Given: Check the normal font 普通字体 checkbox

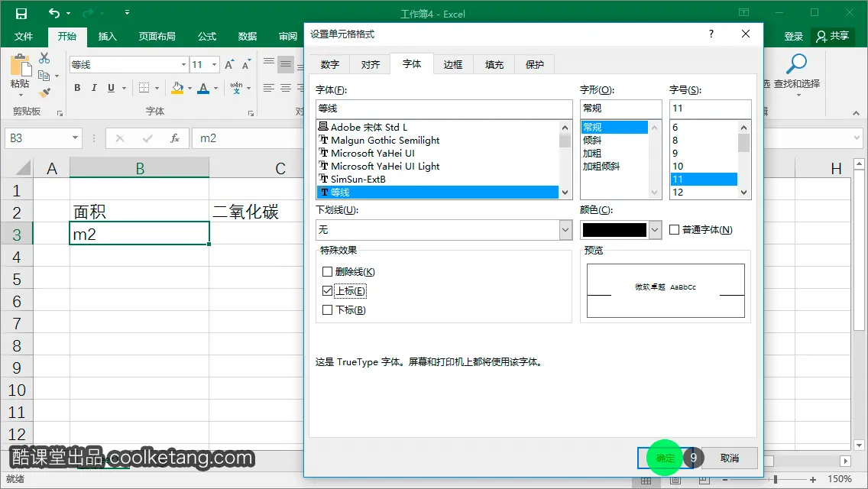Looking at the screenshot, I should tap(674, 229).
